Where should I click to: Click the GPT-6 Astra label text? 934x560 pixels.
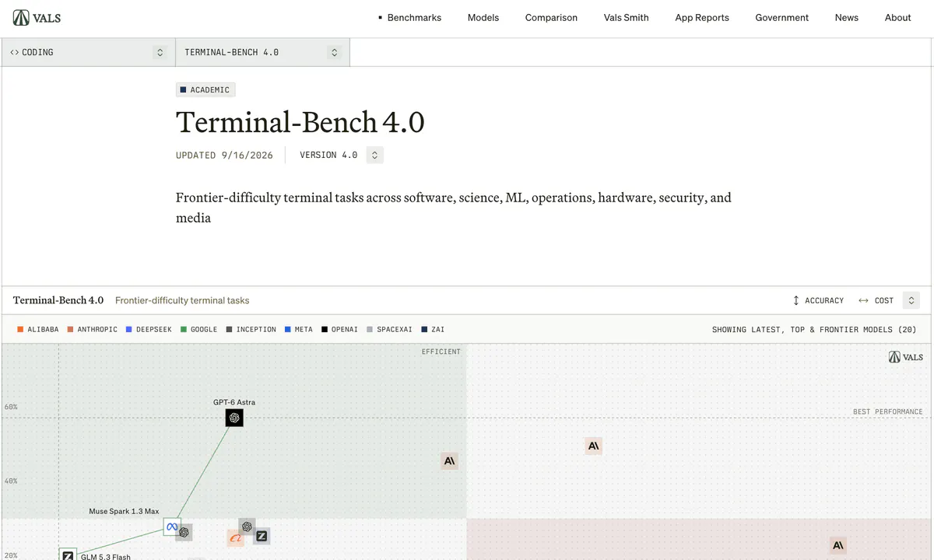[234, 402]
